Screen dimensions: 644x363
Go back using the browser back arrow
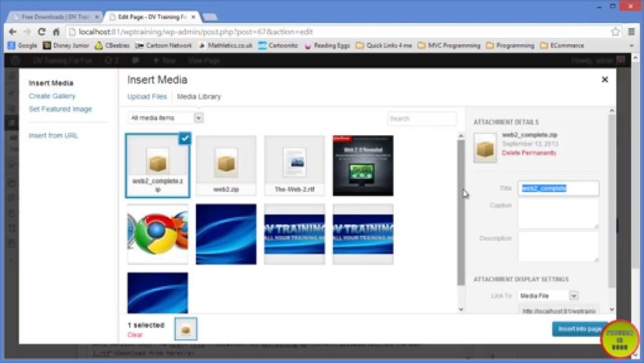(13, 32)
